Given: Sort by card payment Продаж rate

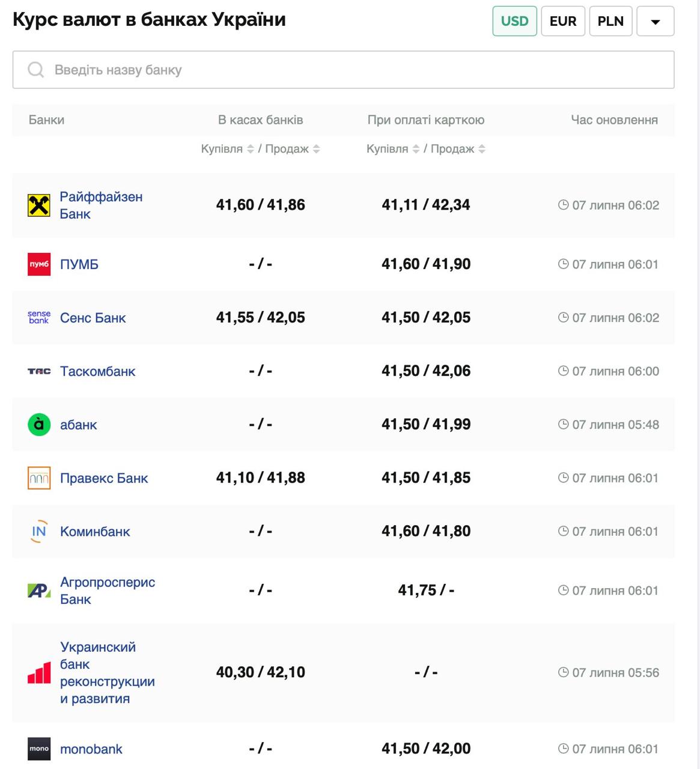Looking at the screenshot, I should [x=482, y=149].
